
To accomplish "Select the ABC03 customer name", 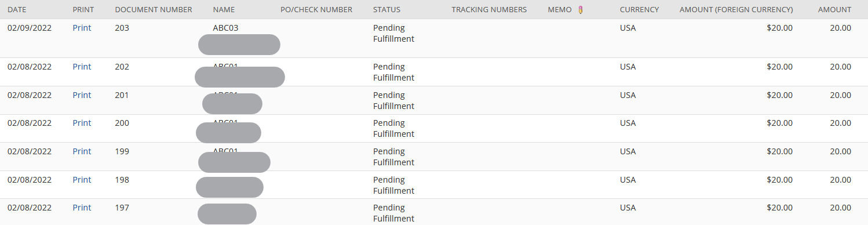I will [x=225, y=28].
